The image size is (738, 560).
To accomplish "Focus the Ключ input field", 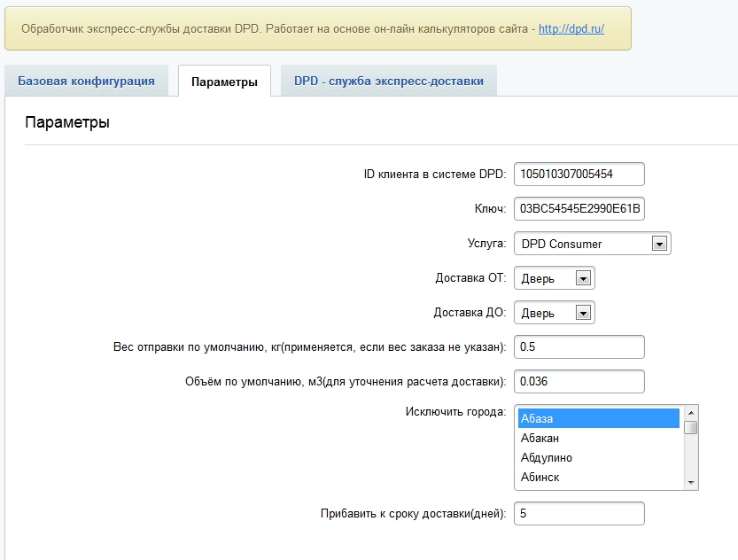I will coord(579,209).
